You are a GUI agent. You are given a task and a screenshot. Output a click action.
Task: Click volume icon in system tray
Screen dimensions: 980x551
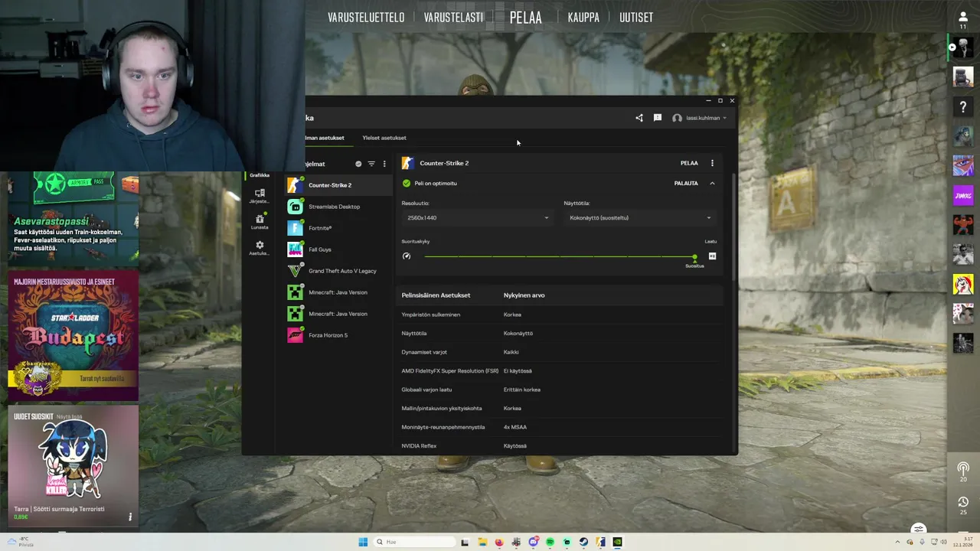[x=945, y=542]
